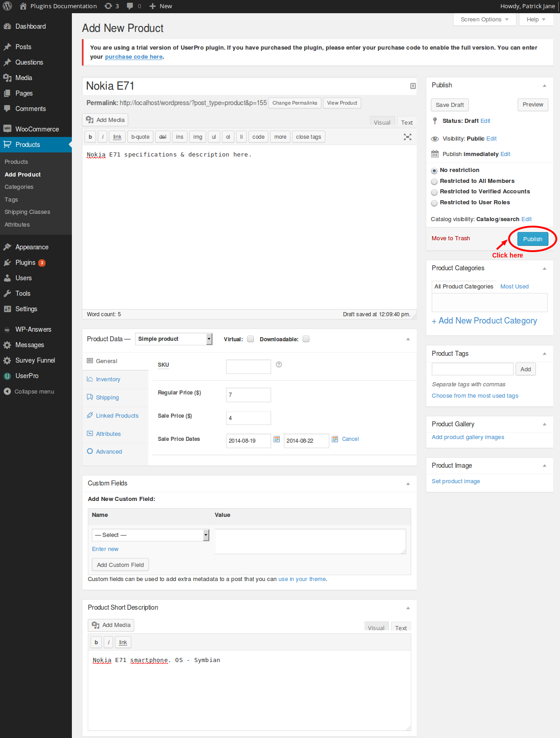
Task: Click the Appearance brush icon in the sidebar
Action: point(7,247)
